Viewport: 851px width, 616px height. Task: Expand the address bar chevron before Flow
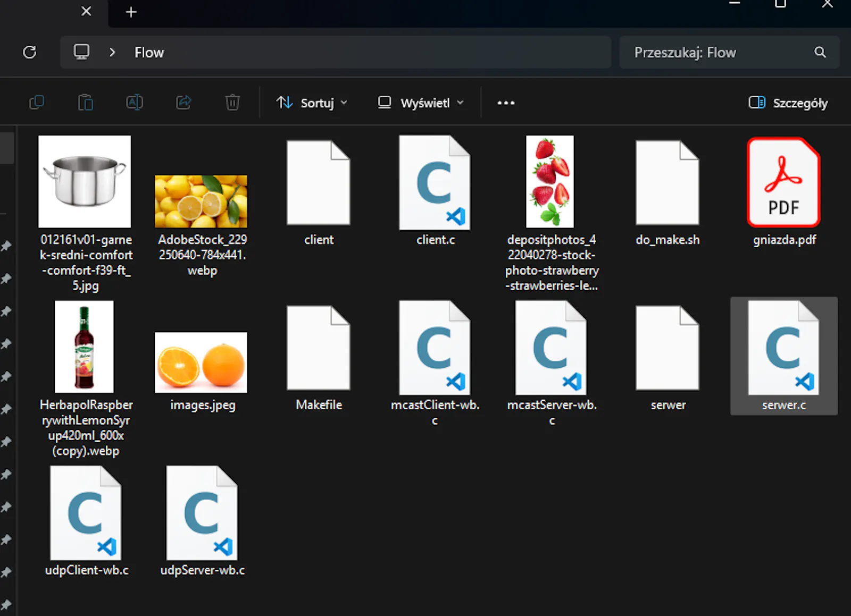tap(112, 52)
